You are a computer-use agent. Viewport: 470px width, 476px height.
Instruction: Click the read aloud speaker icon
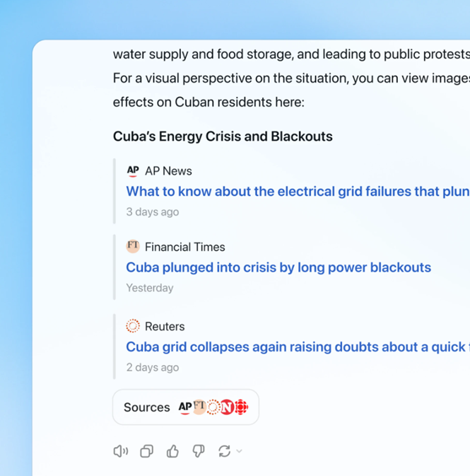tap(121, 451)
